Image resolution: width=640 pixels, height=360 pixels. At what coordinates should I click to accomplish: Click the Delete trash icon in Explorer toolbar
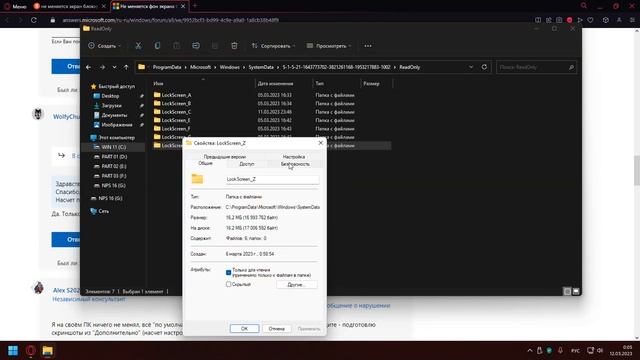(234, 46)
